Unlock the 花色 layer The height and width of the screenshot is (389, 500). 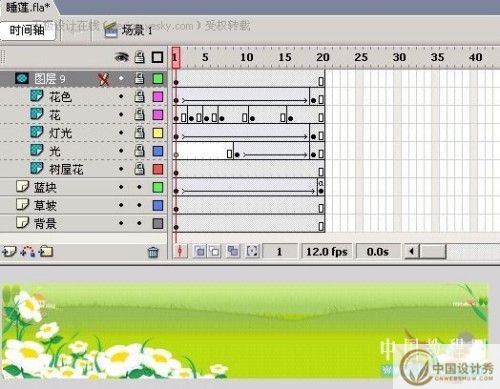pos(139,97)
